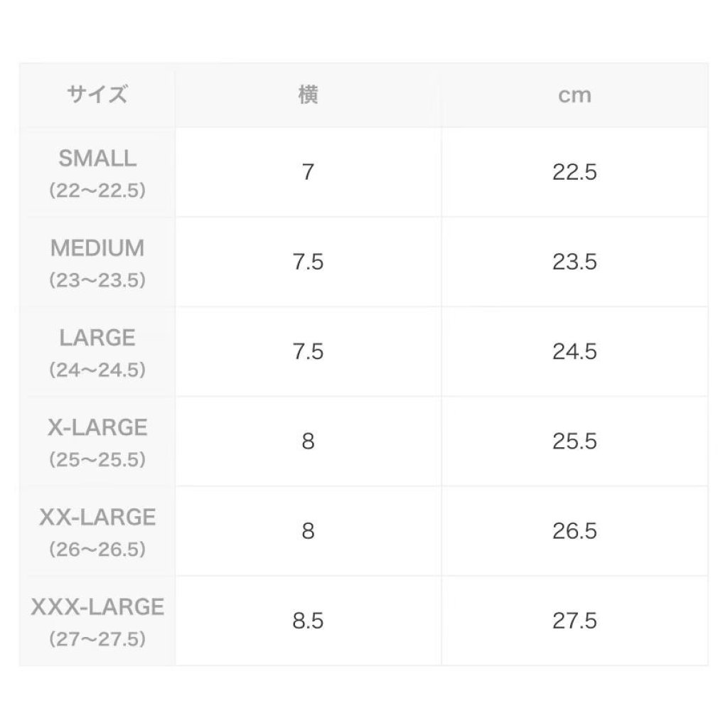Viewport: 728px width, 728px height.
Task: Click the サイズ column header
Action: click(97, 95)
